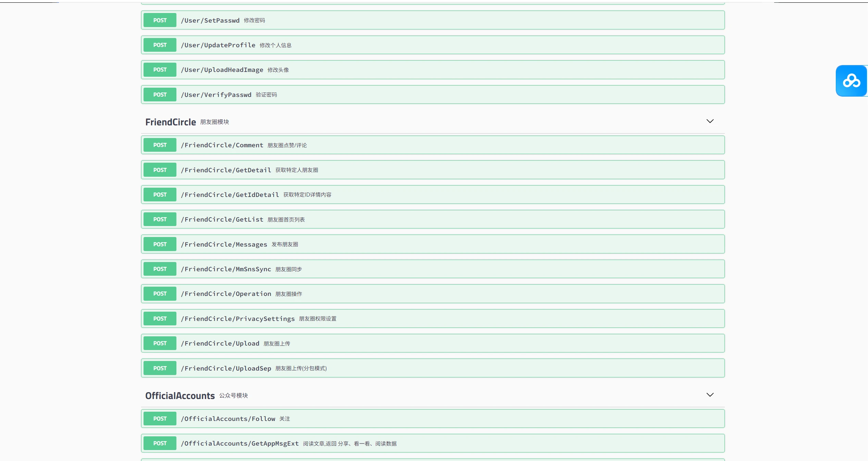
Task: Collapse the OfficialAccounts section chevron
Action: tap(710, 395)
